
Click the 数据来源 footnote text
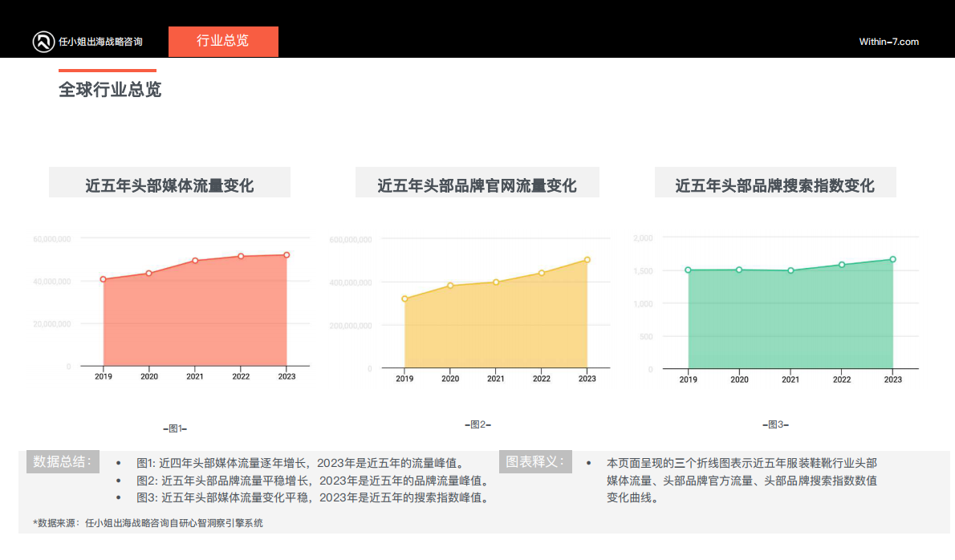(x=147, y=521)
